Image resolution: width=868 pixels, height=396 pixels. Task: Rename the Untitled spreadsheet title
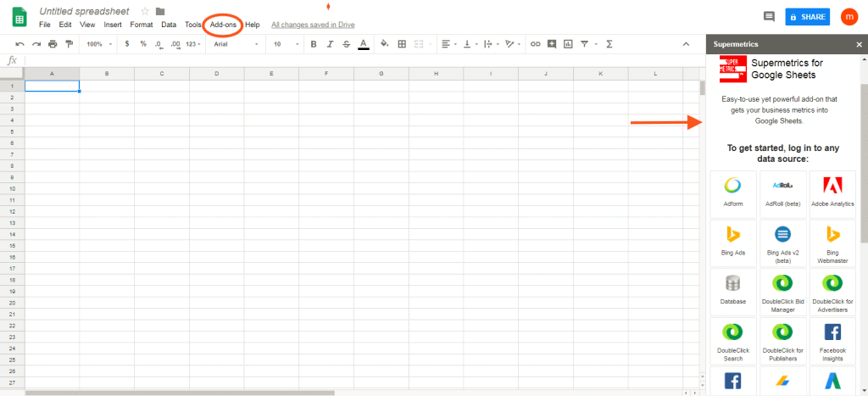(84, 11)
